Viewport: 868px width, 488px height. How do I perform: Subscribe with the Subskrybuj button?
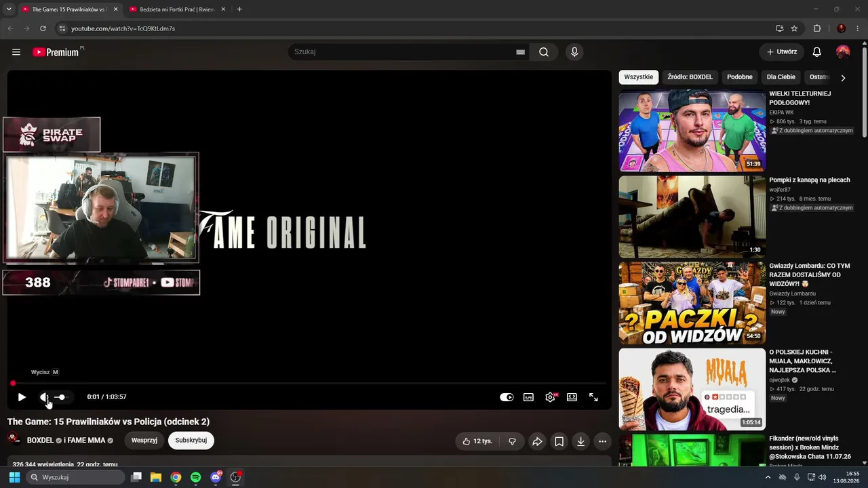pyautogui.click(x=191, y=441)
